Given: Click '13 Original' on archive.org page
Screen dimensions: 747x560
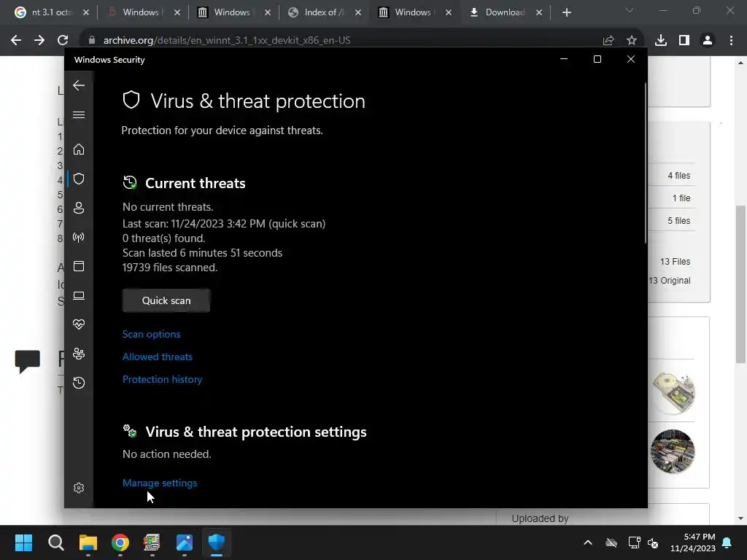Looking at the screenshot, I should pyautogui.click(x=670, y=281).
